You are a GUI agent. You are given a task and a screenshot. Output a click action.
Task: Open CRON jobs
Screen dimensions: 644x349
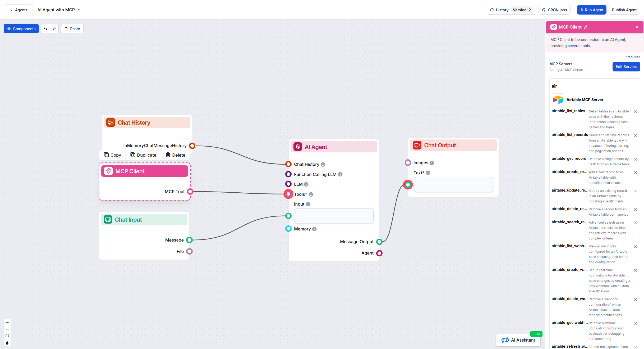pos(554,10)
